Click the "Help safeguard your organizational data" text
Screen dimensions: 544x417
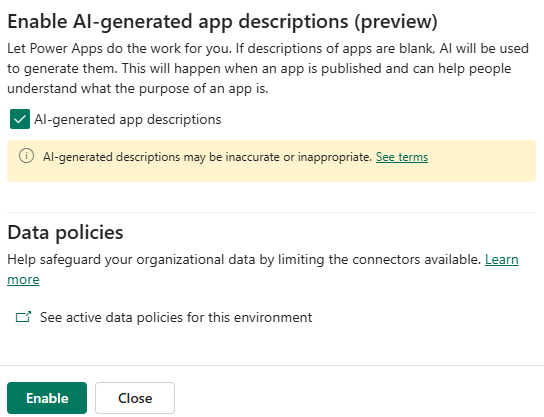(x=244, y=259)
